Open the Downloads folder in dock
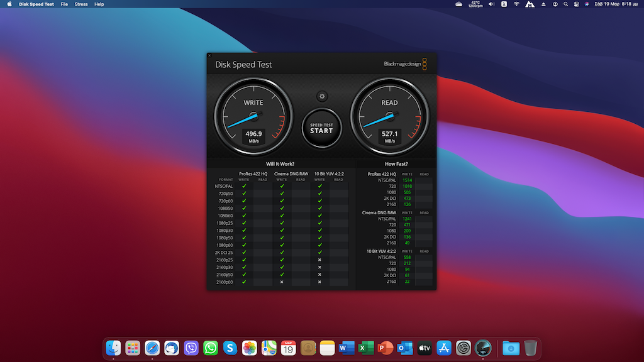 pyautogui.click(x=511, y=348)
